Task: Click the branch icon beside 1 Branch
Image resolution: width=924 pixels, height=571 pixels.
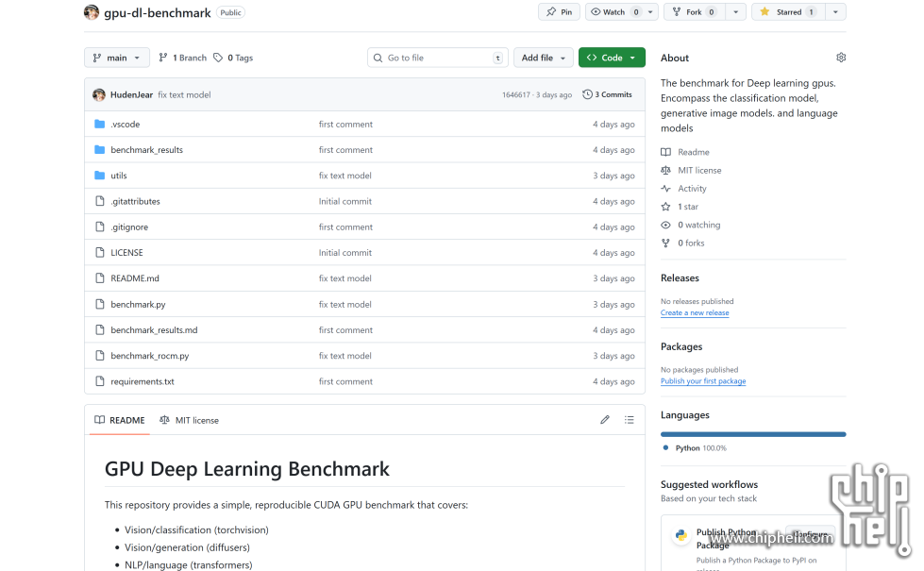Action: click(x=163, y=58)
